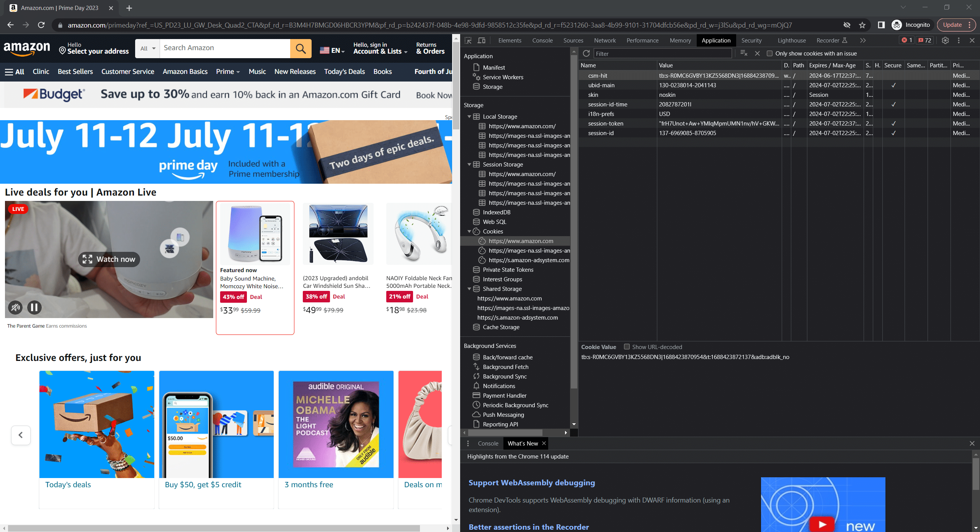The image size is (980, 532).
Task: Open the Chrome side panel icon
Action: 881,25
